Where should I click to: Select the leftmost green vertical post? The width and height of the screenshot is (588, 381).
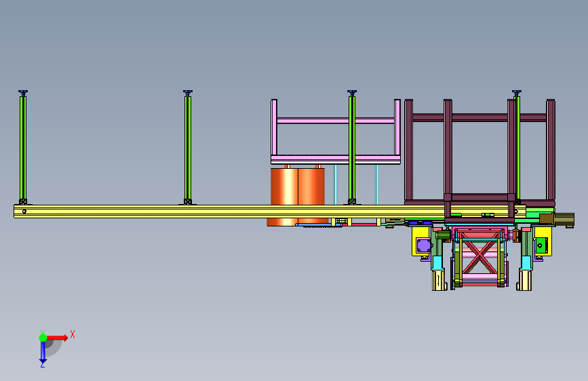[x=23, y=148]
